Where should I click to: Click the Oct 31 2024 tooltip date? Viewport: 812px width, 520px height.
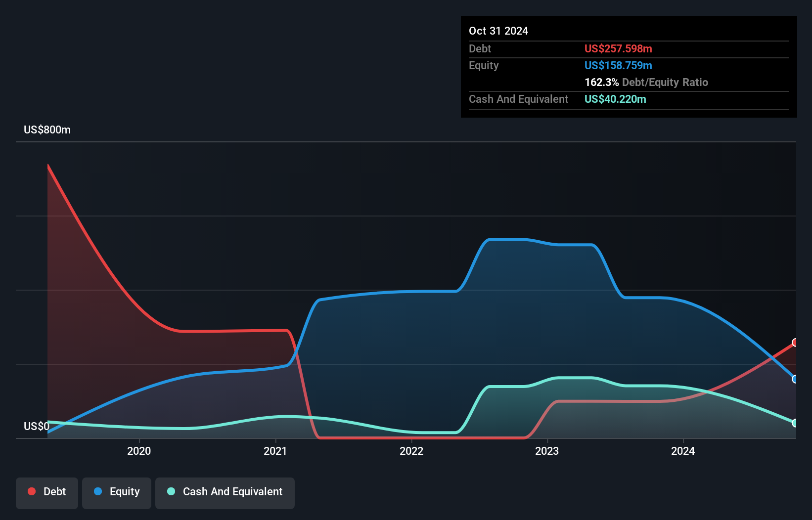(x=498, y=31)
